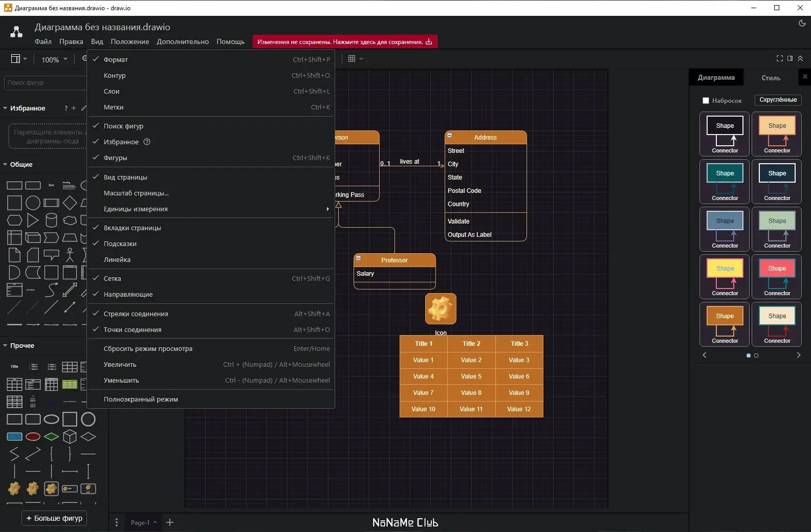
Task: Close the format panel with X icon
Action: [x=804, y=77]
